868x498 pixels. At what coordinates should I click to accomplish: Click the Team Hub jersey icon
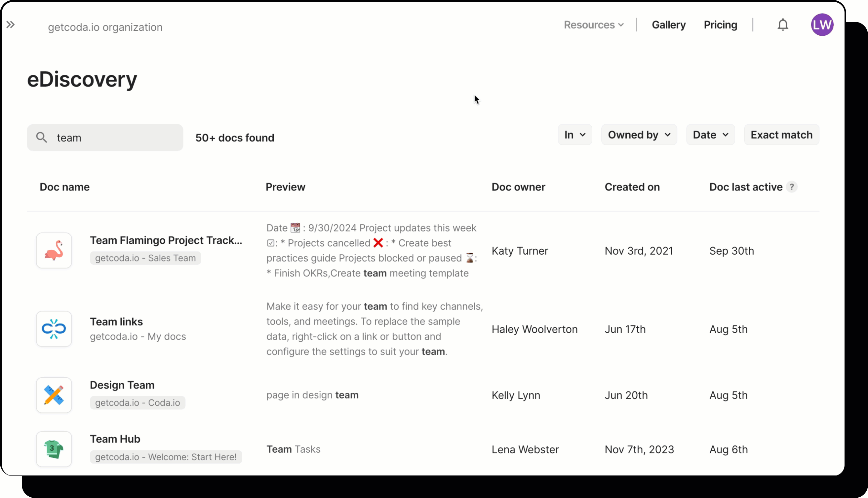coord(54,449)
